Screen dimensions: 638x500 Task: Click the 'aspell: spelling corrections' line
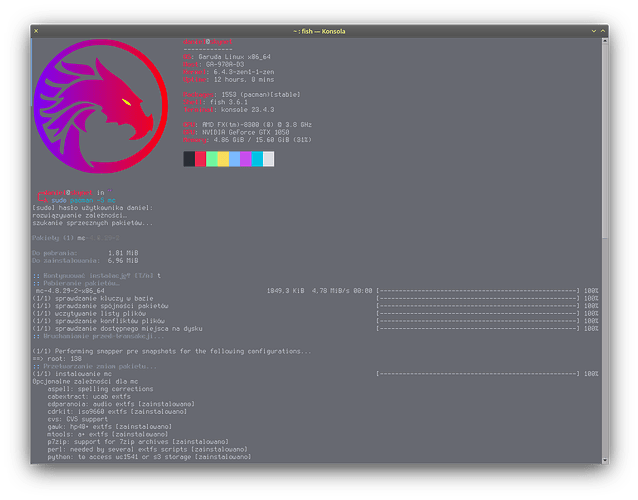(101, 389)
